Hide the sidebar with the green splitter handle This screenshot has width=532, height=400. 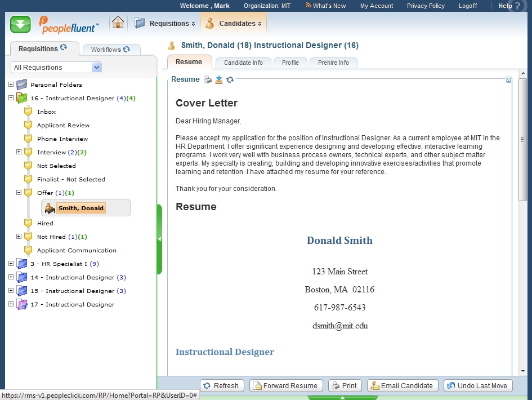[x=159, y=239]
